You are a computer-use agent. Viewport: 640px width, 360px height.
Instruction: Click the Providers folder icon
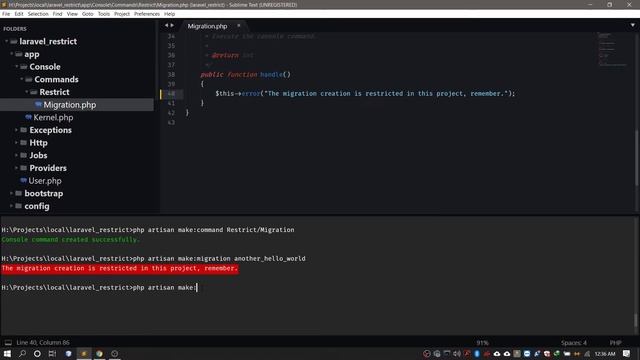point(24,168)
